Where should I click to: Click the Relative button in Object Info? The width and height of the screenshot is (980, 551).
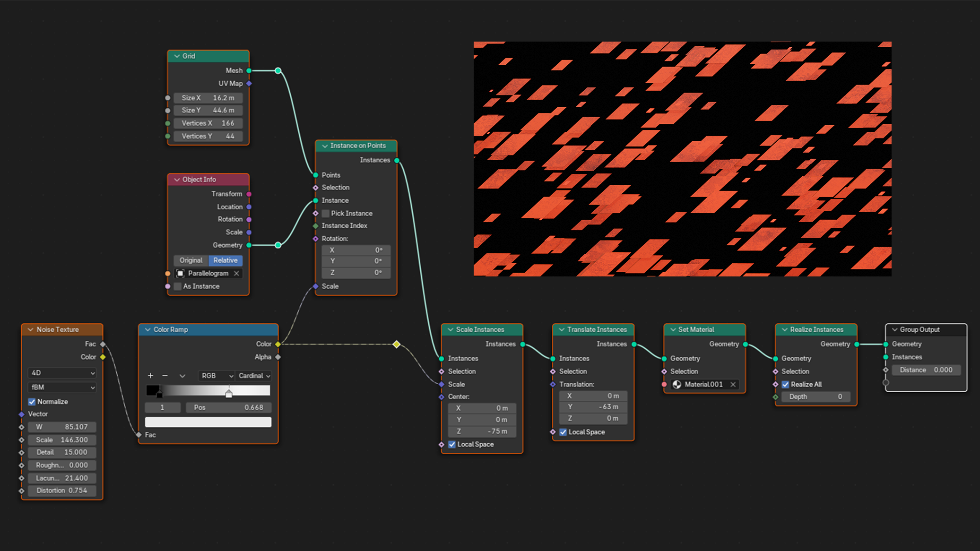coord(225,260)
